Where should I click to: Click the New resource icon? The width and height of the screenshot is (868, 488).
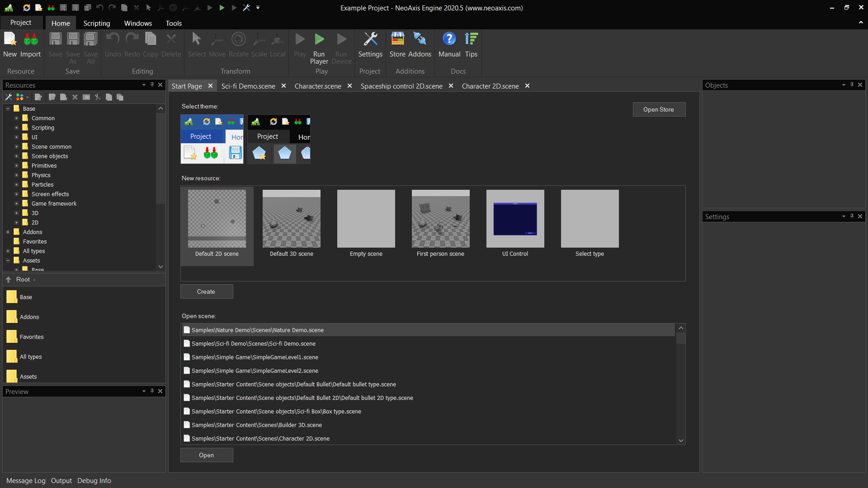10,40
